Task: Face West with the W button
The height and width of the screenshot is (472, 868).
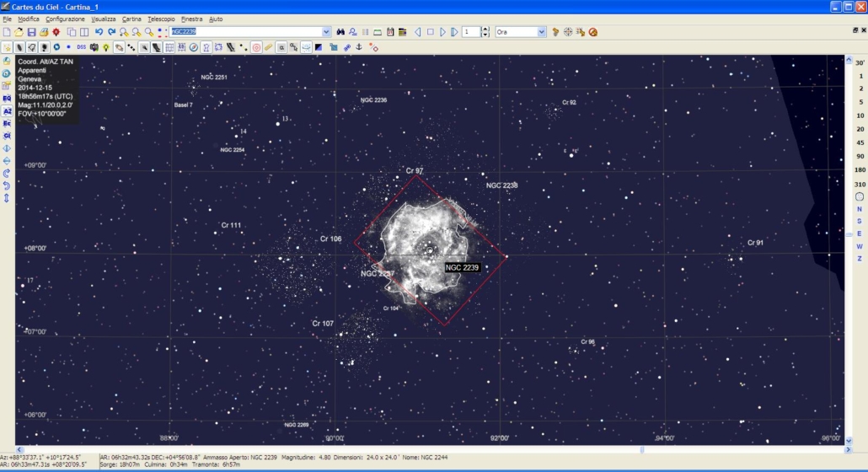Action: (860, 246)
